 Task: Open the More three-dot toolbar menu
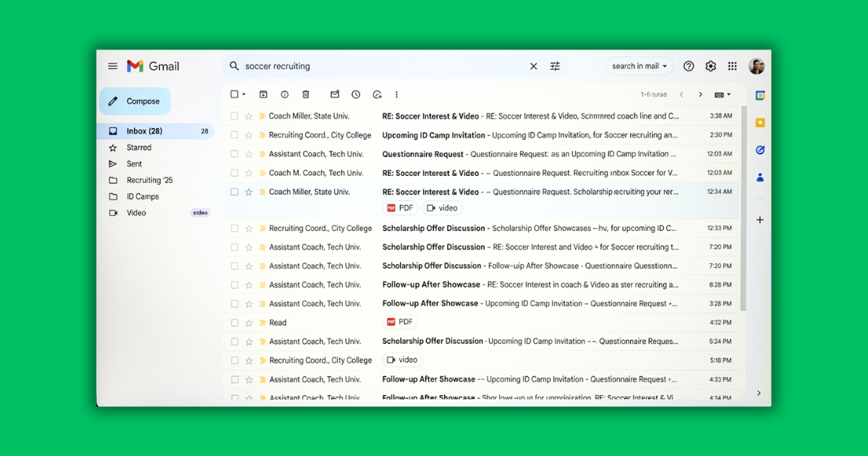[396, 94]
